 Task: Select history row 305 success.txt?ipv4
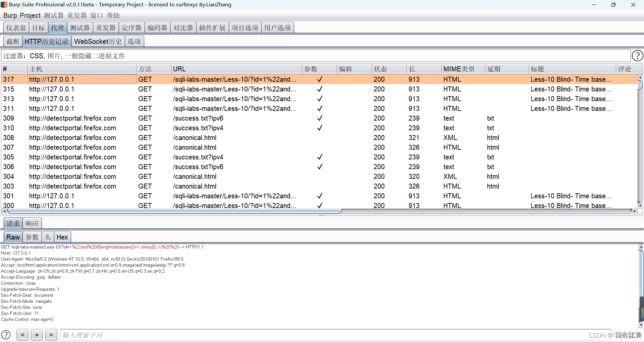pyautogui.click(x=319, y=157)
